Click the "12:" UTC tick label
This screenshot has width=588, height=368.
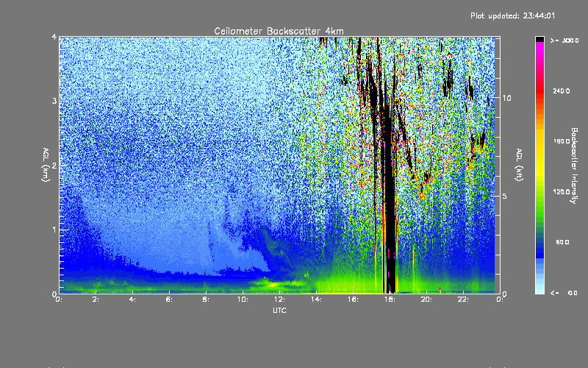tap(280, 300)
